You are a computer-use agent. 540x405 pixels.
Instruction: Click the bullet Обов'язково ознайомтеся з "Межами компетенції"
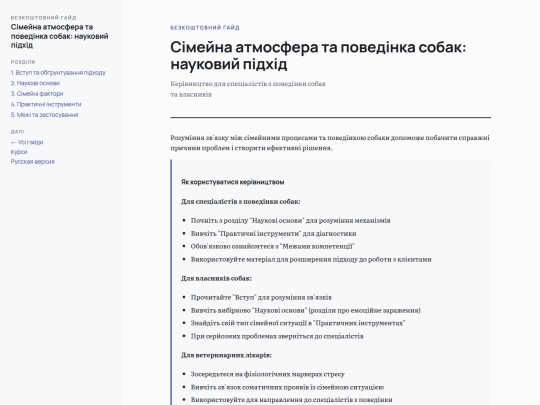272,246
